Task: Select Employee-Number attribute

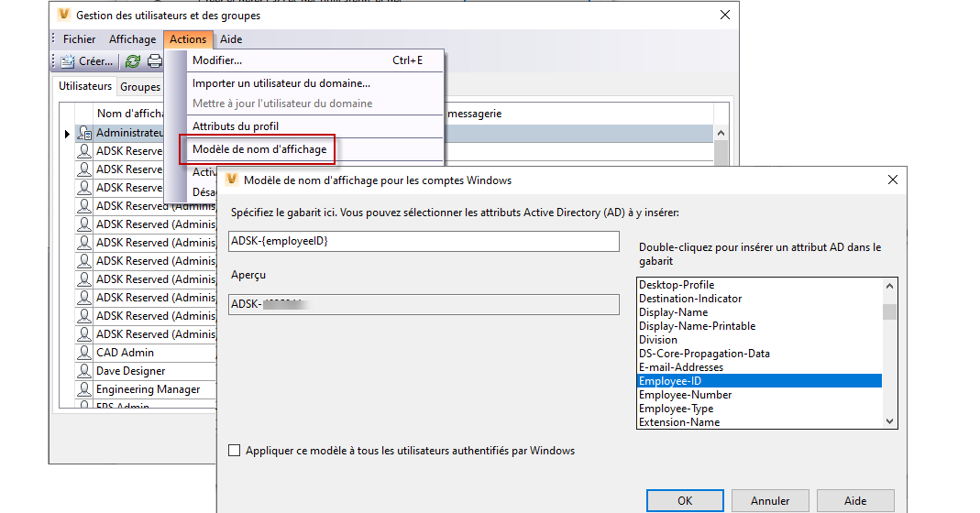Action: coord(759,395)
